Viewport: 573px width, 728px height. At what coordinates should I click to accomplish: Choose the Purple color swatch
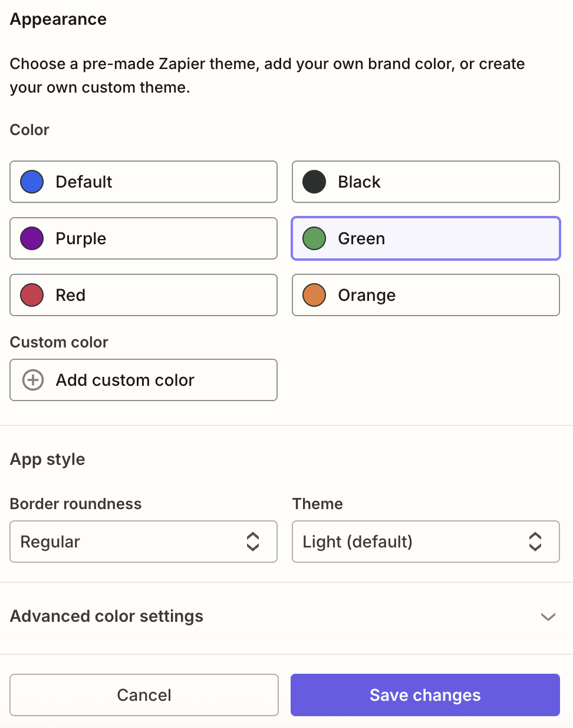(143, 238)
